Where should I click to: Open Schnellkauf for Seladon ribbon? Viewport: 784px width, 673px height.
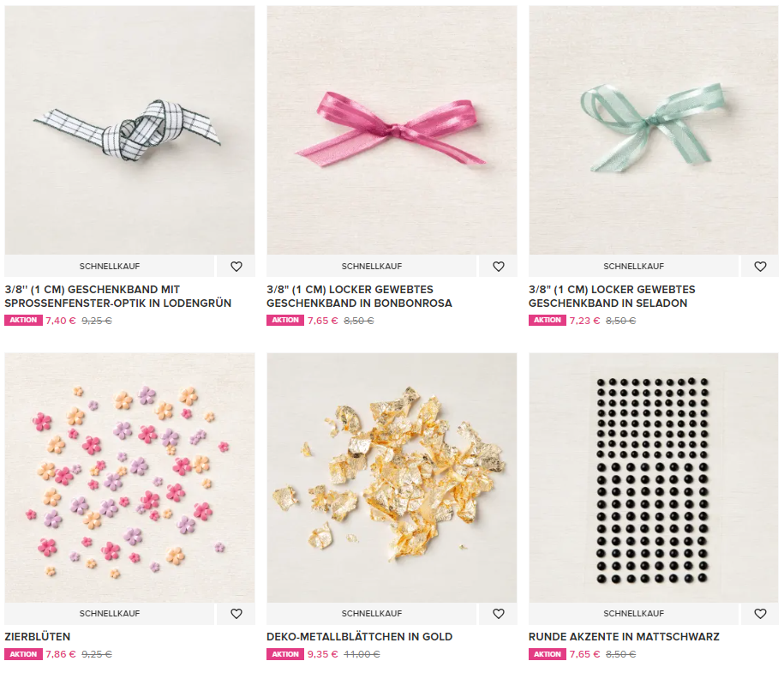point(633,266)
